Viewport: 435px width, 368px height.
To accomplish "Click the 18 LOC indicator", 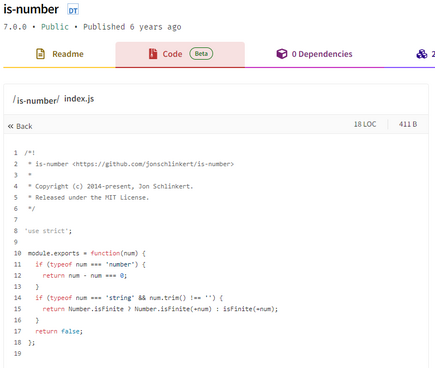I will pos(365,124).
